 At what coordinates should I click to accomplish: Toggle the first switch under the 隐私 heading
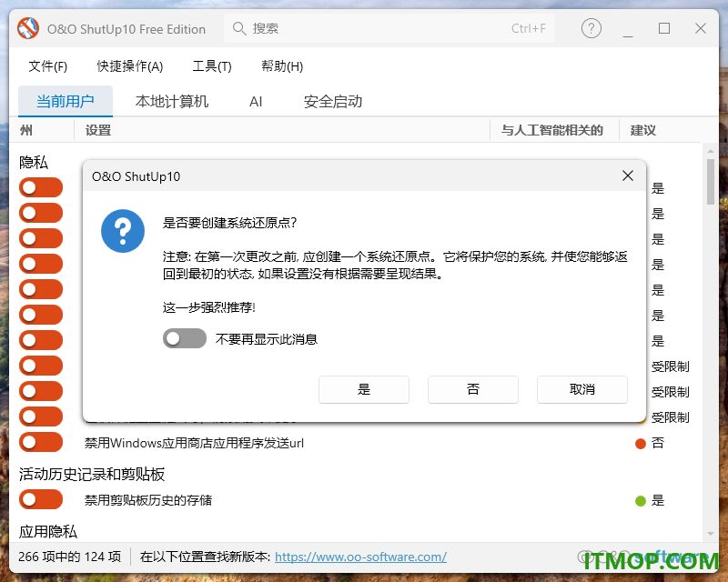coord(41,187)
